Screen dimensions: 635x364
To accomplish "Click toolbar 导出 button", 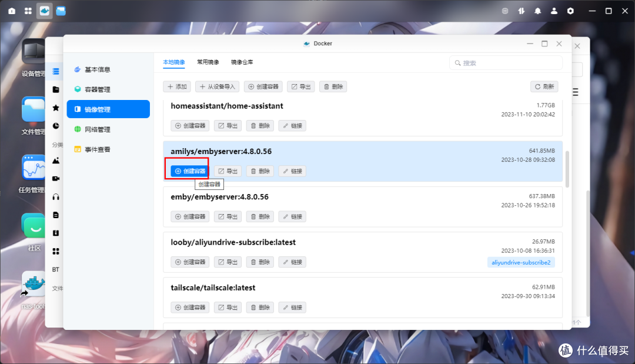I will [x=301, y=86].
